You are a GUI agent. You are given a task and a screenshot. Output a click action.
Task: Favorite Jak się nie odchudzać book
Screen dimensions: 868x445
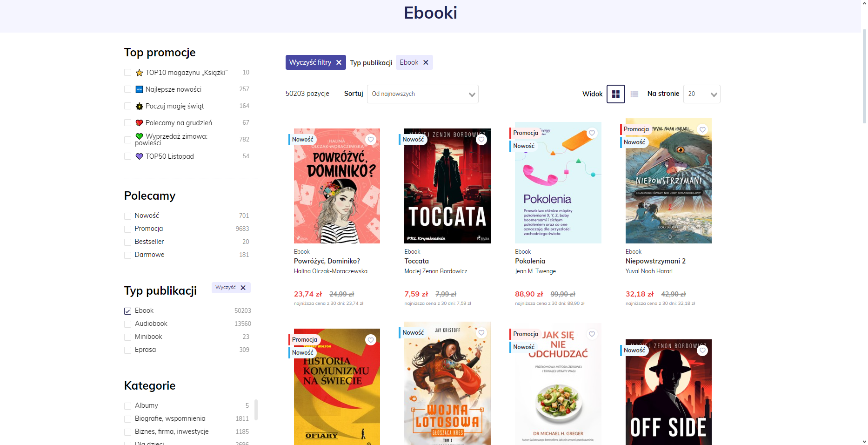592,334
